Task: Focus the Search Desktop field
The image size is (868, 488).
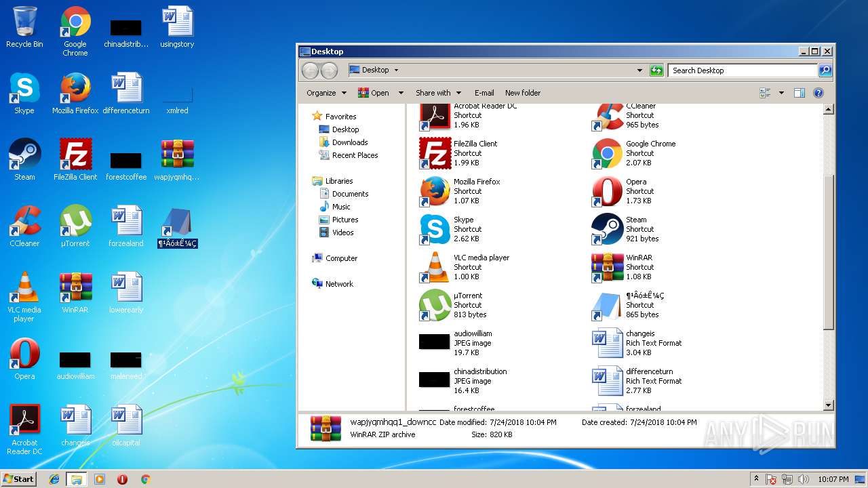Action: (743, 70)
